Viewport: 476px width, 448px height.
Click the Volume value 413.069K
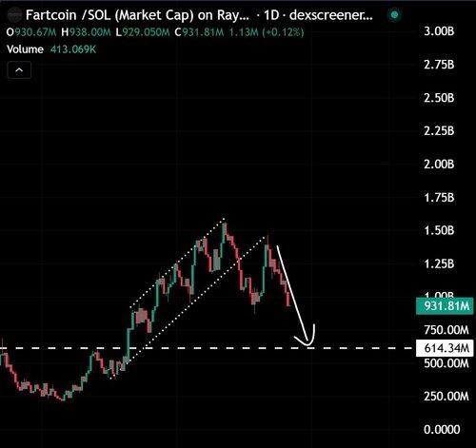coord(73,49)
